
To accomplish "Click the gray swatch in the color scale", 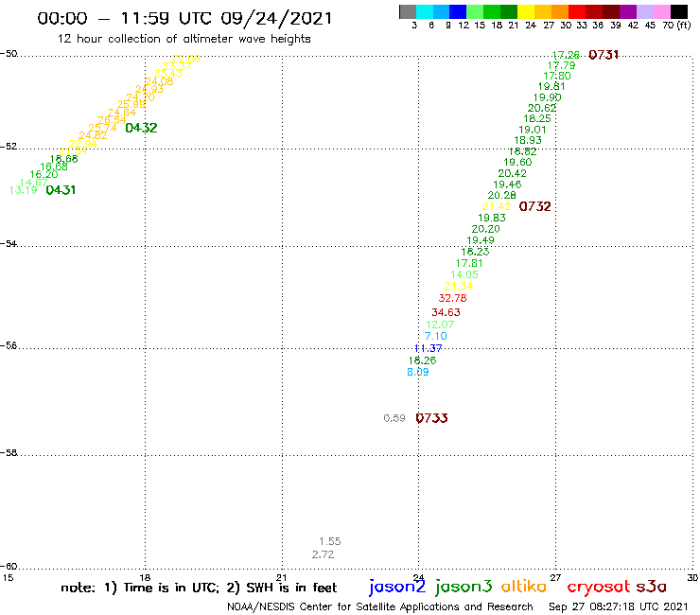I will tap(408, 11).
